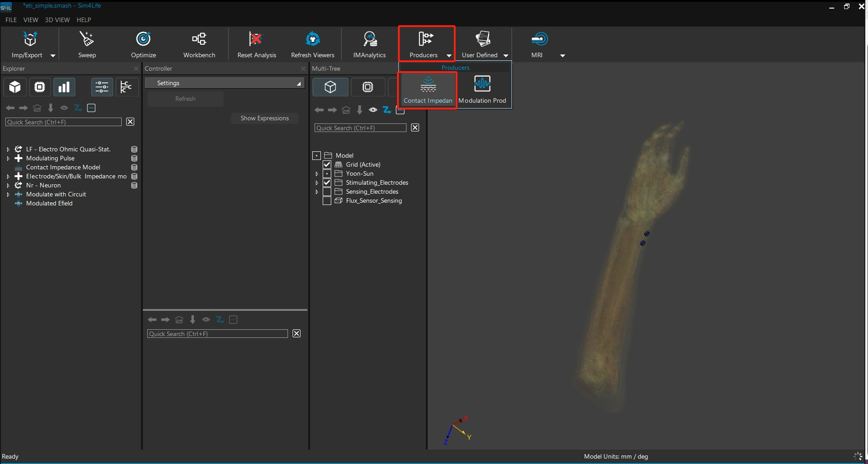This screenshot has width=868, height=464.
Task: Toggle the Grid (Active) checkbox
Action: 327,164
